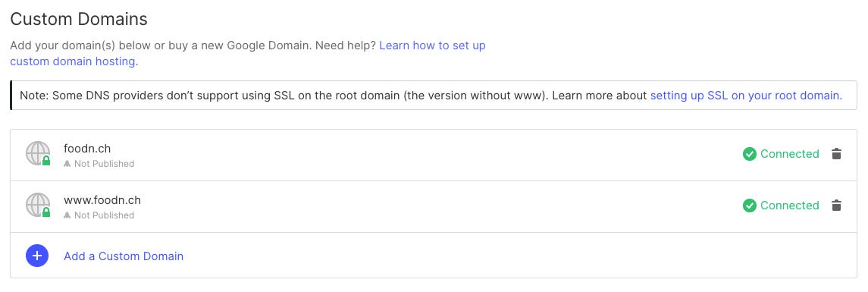Click the green lock badge on foodn.ch globe
868x292 pixels.
pos(46,162)
